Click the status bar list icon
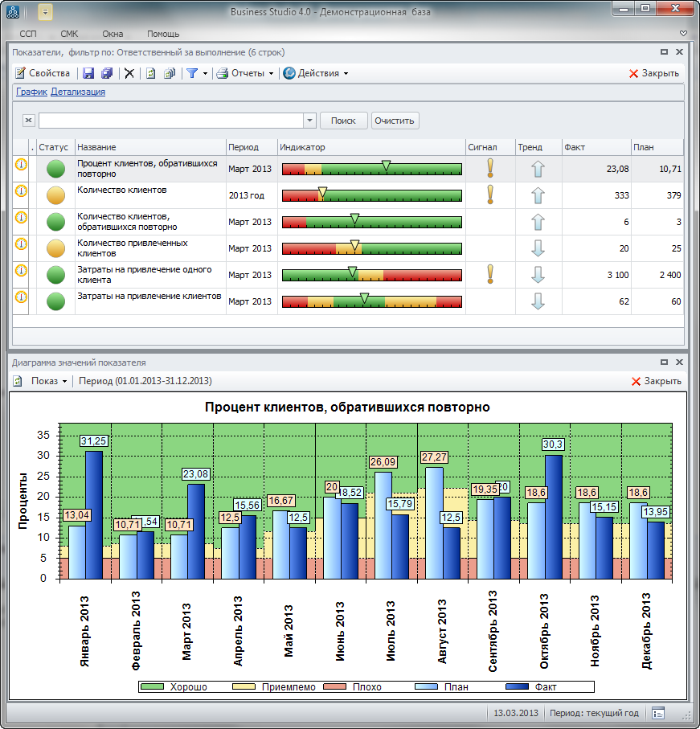 click(x=658, y=713)
